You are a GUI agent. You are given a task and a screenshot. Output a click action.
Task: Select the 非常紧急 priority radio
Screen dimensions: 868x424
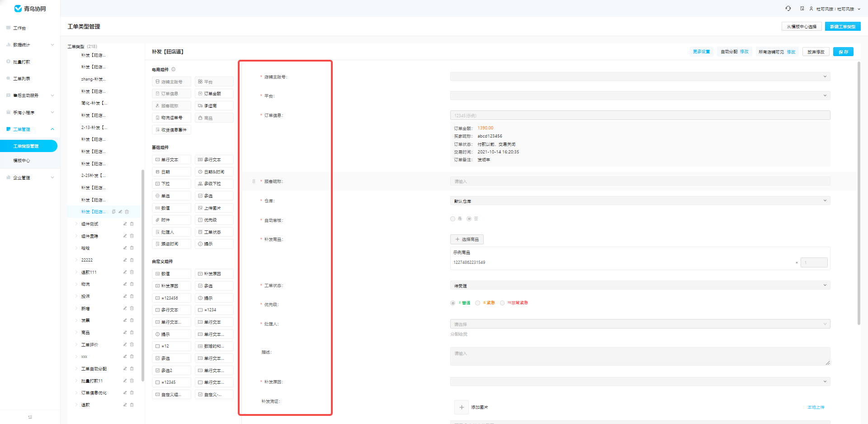pyautogui.click(x=502, y=303)
